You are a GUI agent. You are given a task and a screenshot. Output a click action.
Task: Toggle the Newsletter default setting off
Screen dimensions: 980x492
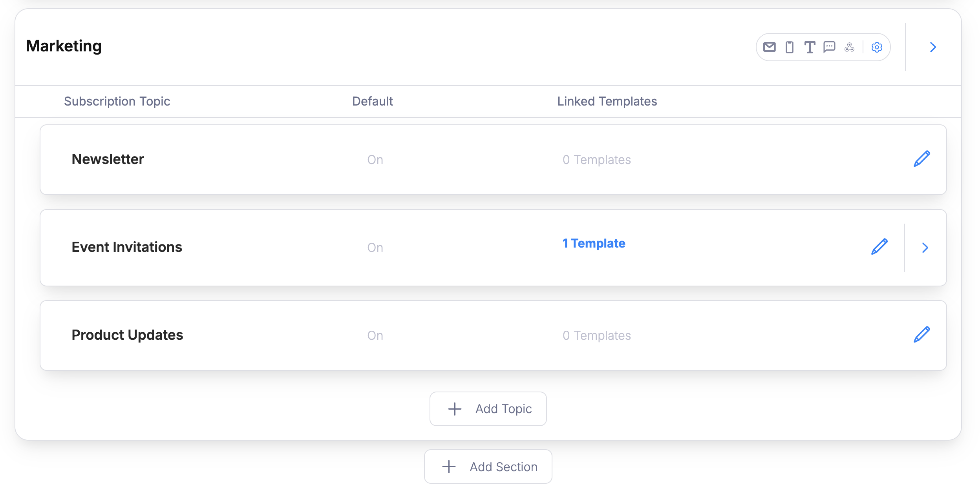coord(375,159)
